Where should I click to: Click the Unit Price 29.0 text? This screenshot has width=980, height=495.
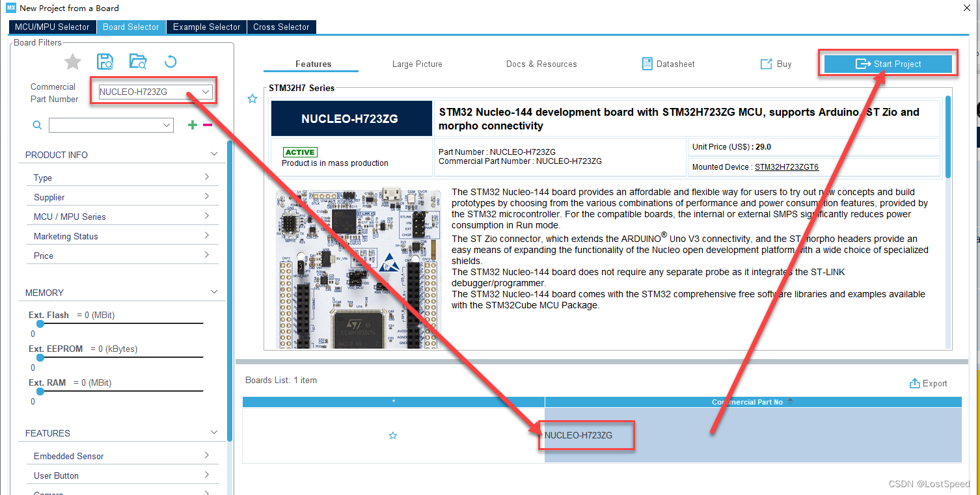point(731,147)
